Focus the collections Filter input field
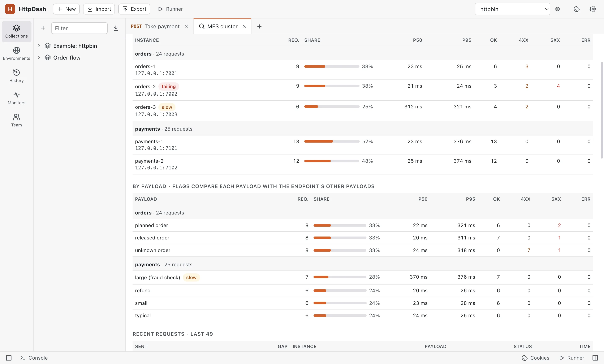Screen dimensions: 604x364 point(79,28)
